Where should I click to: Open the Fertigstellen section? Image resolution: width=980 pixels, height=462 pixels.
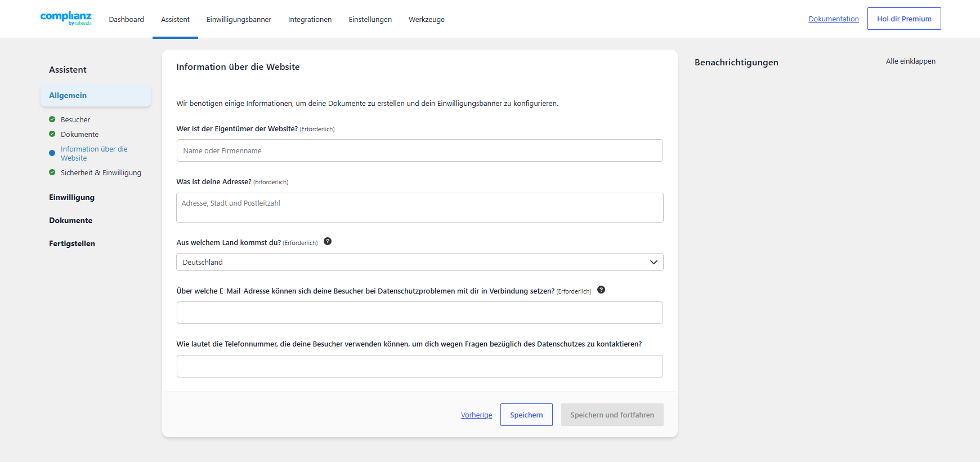point(72,243)
